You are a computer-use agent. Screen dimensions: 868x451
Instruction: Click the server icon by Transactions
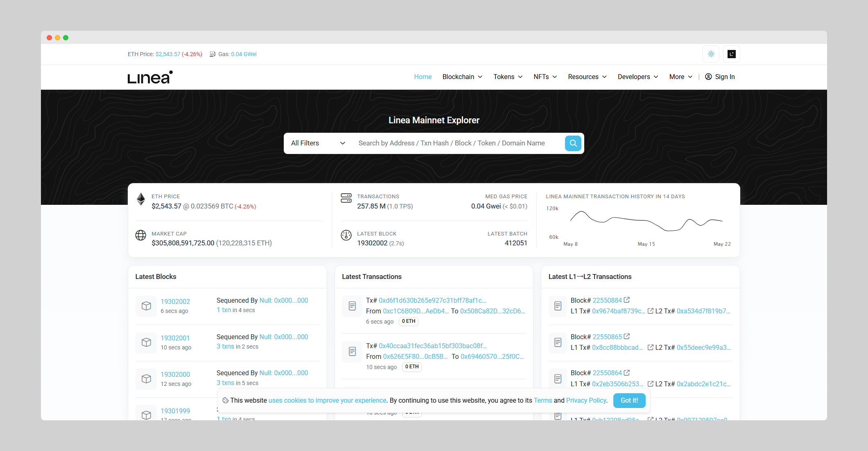click(346, 198)
